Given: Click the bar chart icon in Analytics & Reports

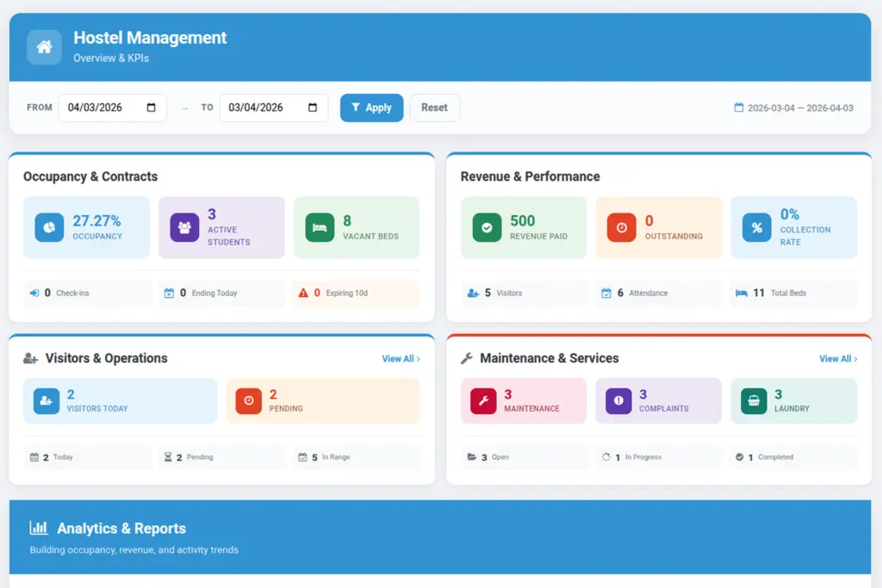Looking at the screenshot, I should coord(39,527).
